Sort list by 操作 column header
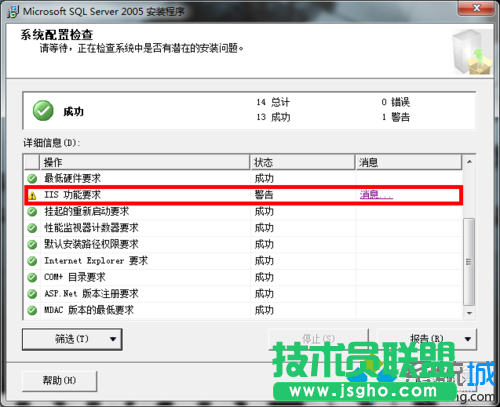The height and width of the screenshot is (407, 500). (145, 162)
